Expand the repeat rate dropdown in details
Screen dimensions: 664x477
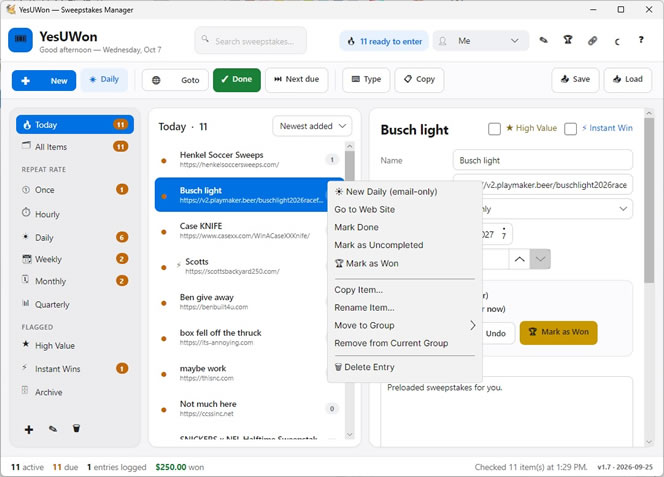(x=623, y=209)
